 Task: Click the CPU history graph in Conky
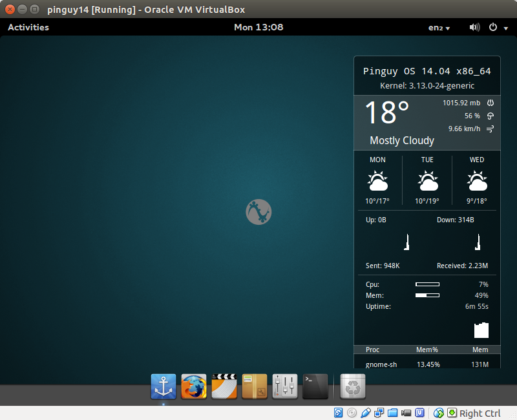coord(481,330)
